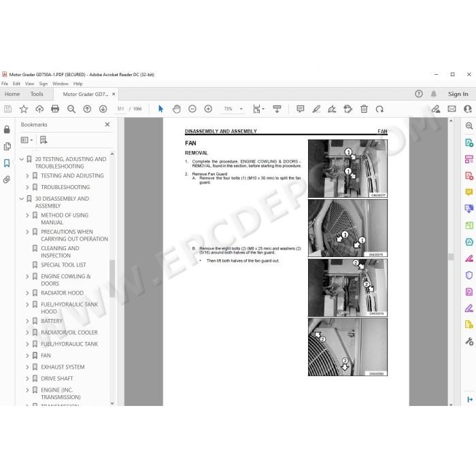Send file by email envelope icon
The height and width of the screenshot is (476, 476).
(x=452, y=109)
